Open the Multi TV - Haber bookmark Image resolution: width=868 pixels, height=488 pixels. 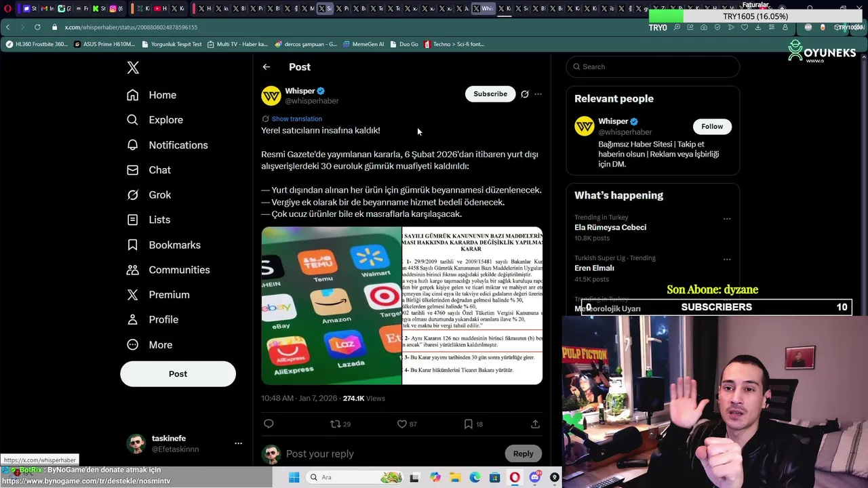237,44
